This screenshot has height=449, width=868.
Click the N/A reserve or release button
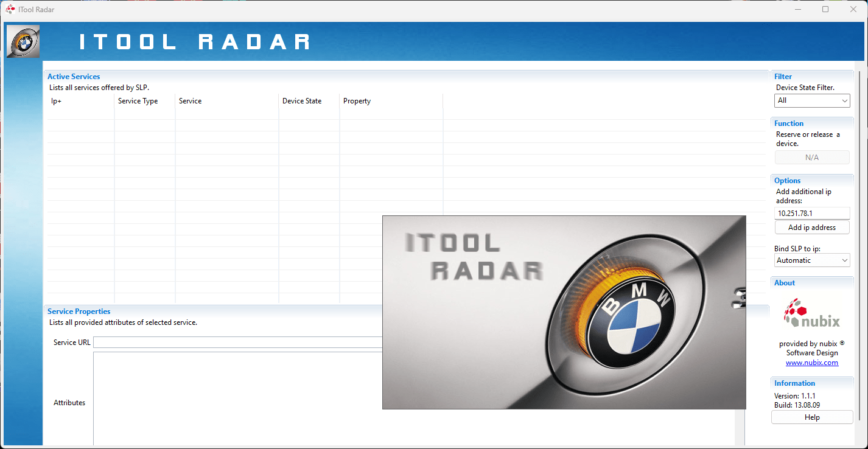pos(812,157)
